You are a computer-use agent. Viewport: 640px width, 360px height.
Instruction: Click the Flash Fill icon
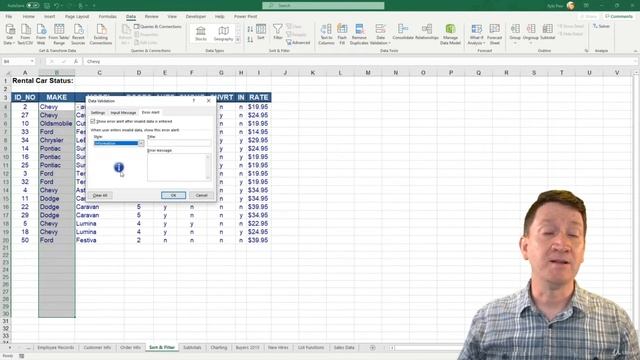click(342, 34)
